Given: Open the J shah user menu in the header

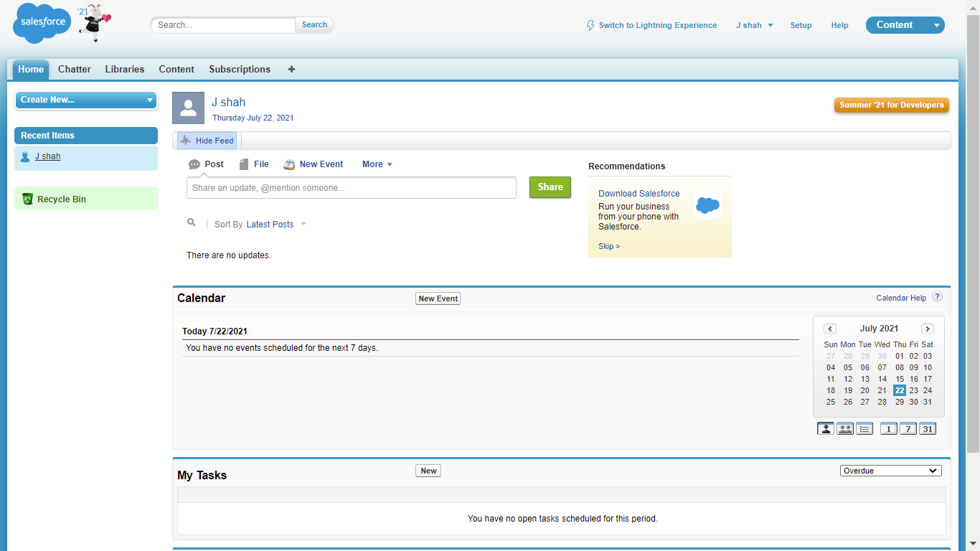Looking at the screenshot, I should (755, 25).
